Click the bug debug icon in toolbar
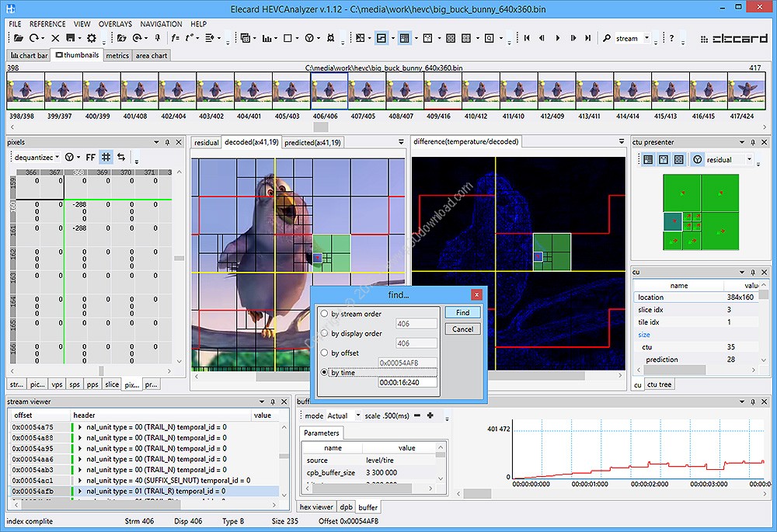Image resolution: width=777 pixels, height=532 pixels. pyautogui.click(x=330, y=38)
